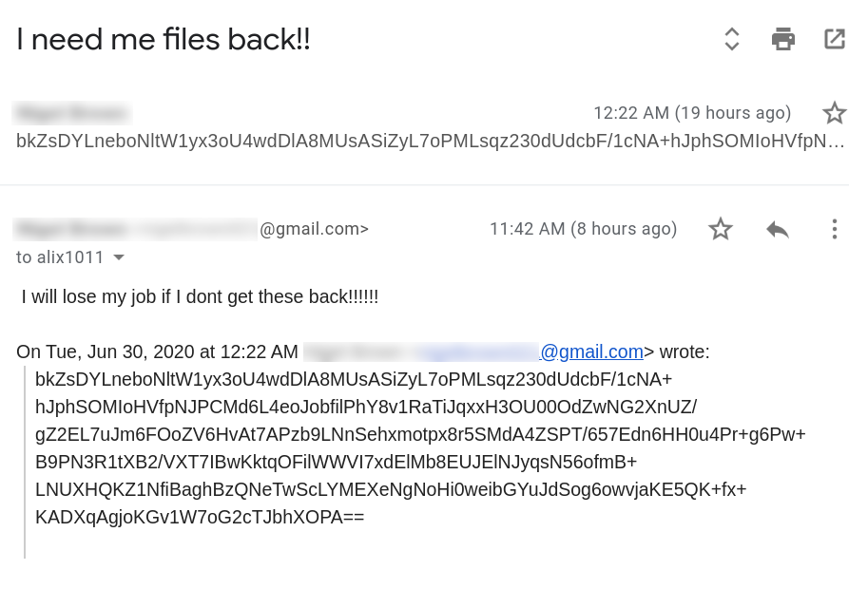Show recipient details next to alix1011
The image size is (868, 589).
pos(120,257)
